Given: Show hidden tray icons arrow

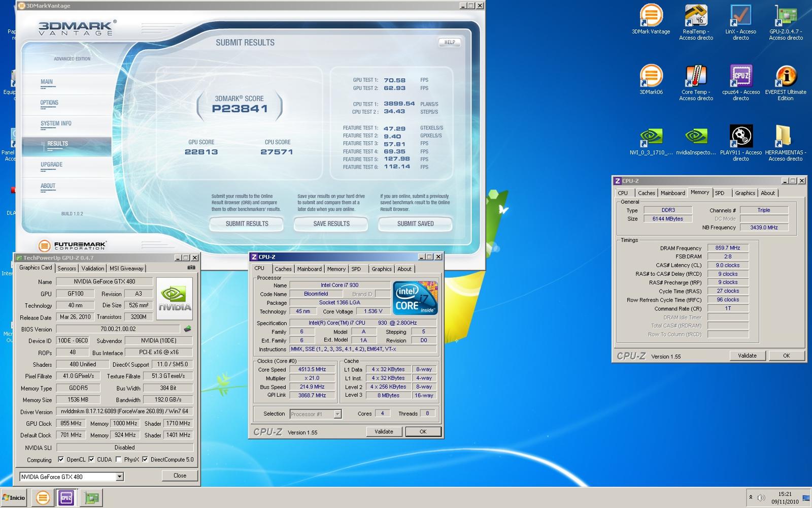Looking at the screenshot, I should tap(751, 497).
